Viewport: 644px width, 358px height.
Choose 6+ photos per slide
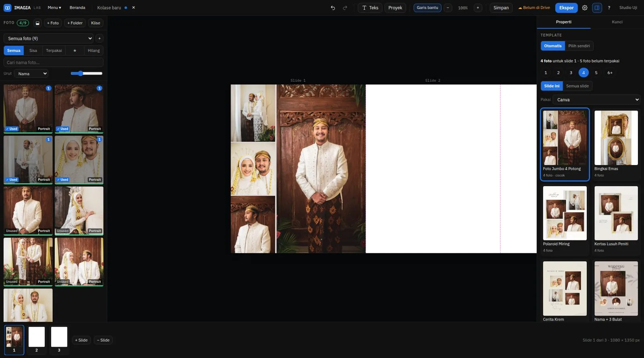(x=610, y=73)
